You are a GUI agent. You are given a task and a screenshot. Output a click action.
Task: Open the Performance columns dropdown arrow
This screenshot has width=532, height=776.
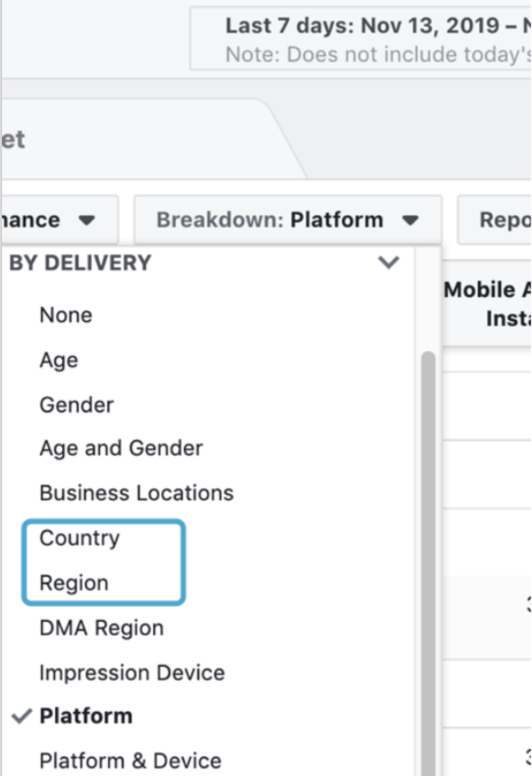pos(87,220)
